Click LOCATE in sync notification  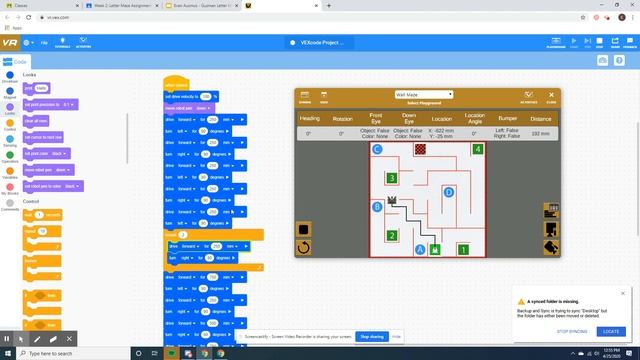(x=611, y=331)
